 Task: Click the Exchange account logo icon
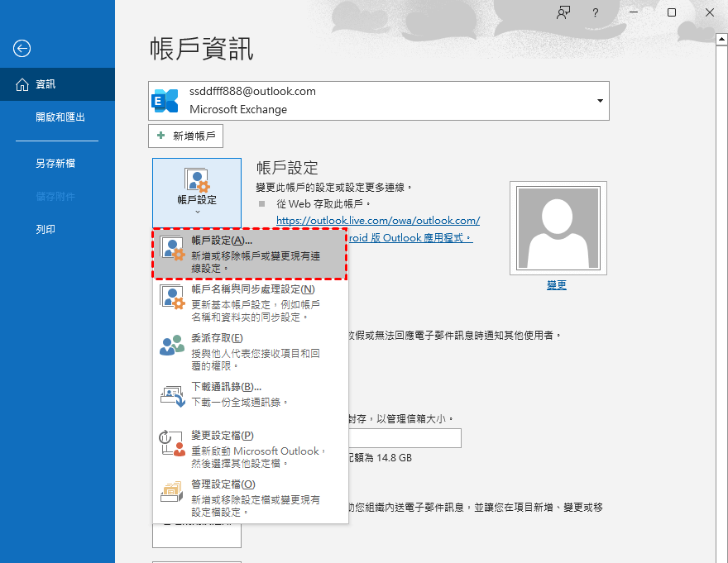pos(166,101)
